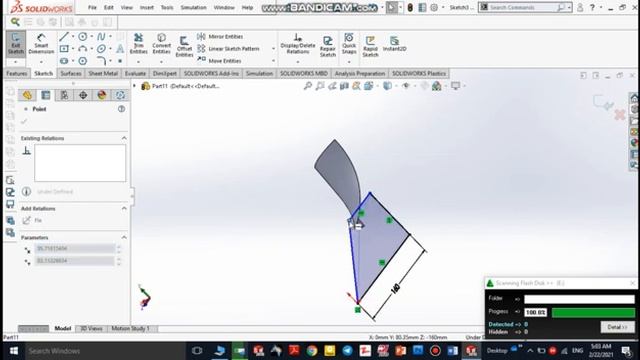Select the Polygon sketch tool
The width and height of the screenshot is (640, 360).
[83, 61]
